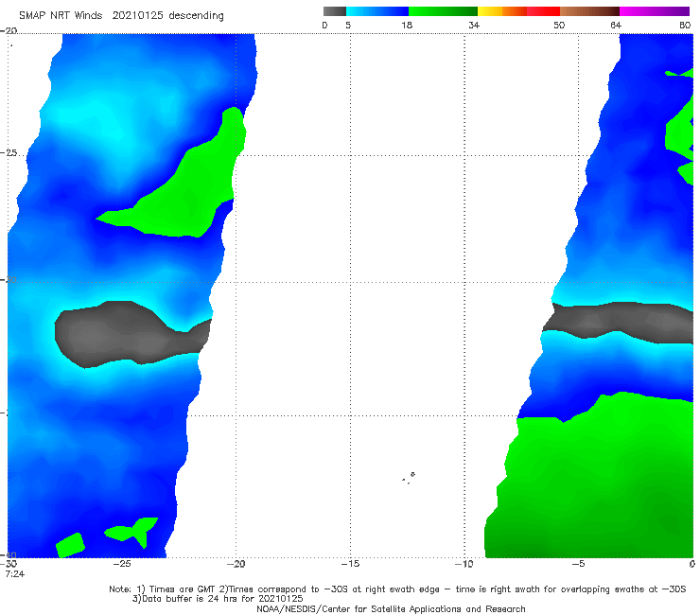Pick the magenta 64–80 colorbar segment
The width and height of the screenshot is (700, 615).
tap(655, 11)
